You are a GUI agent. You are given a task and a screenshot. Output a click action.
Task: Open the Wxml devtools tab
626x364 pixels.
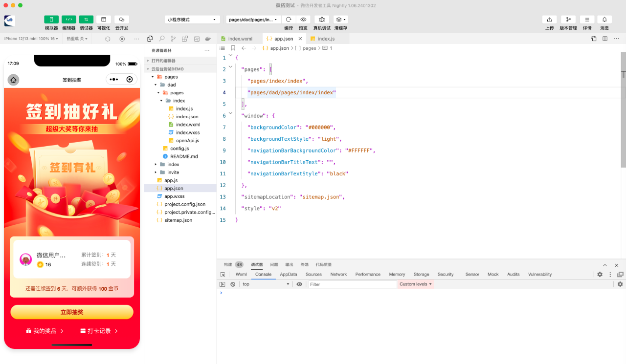241,275
